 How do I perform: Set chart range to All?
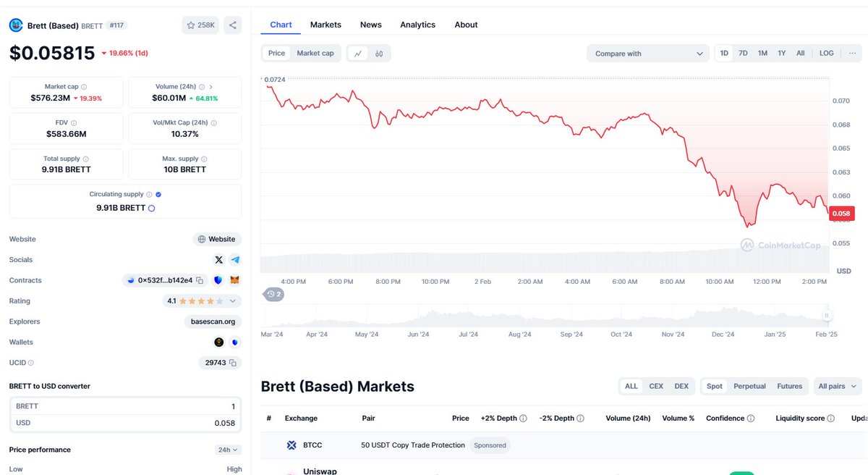[801, 54]
